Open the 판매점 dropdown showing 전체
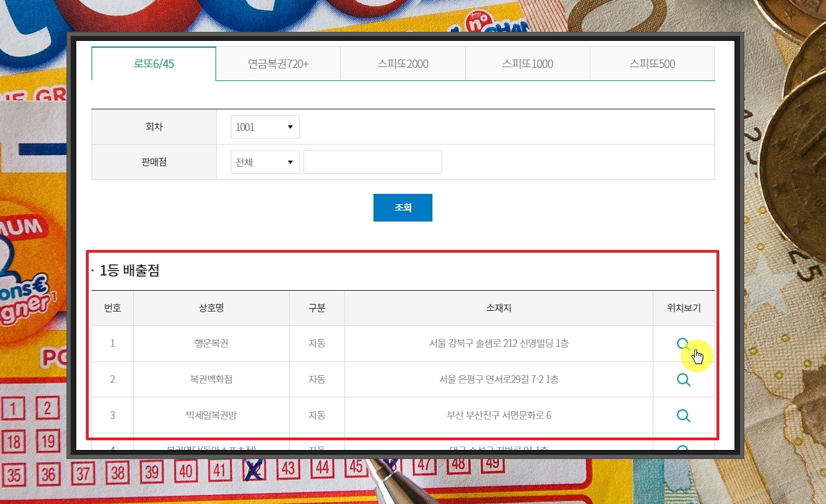 (265, 162)
